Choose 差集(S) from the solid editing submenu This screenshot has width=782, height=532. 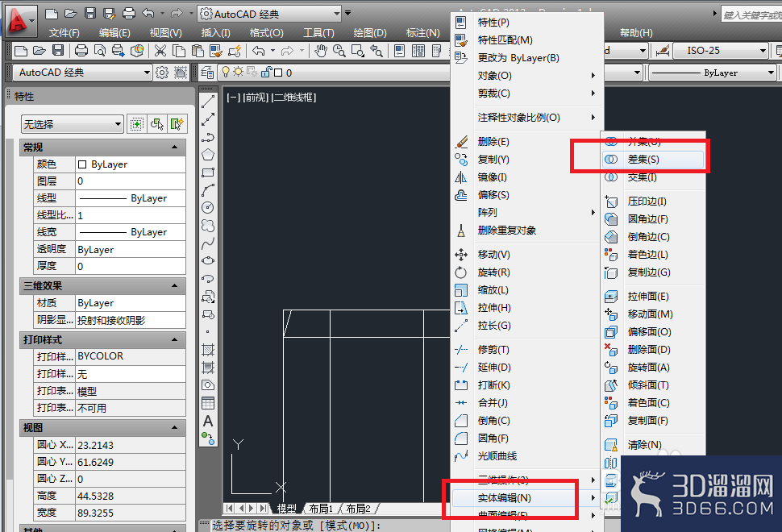tap(653, 160)
